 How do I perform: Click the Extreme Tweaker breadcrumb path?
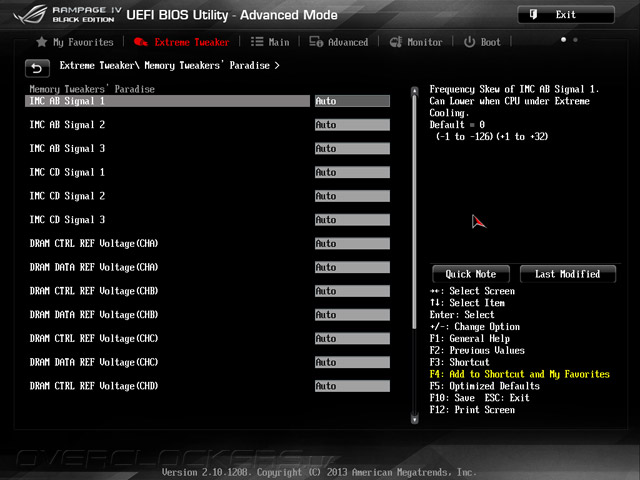[x=169, y=65]
